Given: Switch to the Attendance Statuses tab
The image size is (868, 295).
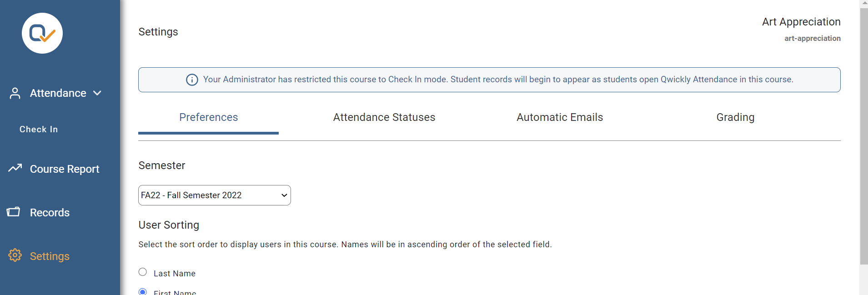Looking at the screenshot, I should pyautogui.click(x=383, y=117).
